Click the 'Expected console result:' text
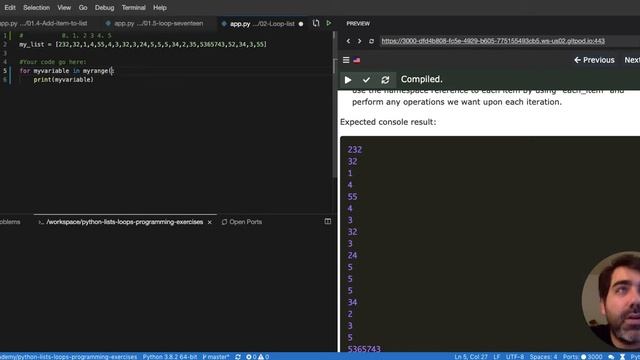Viewport: 640px width, 360px height. [388, 122]
